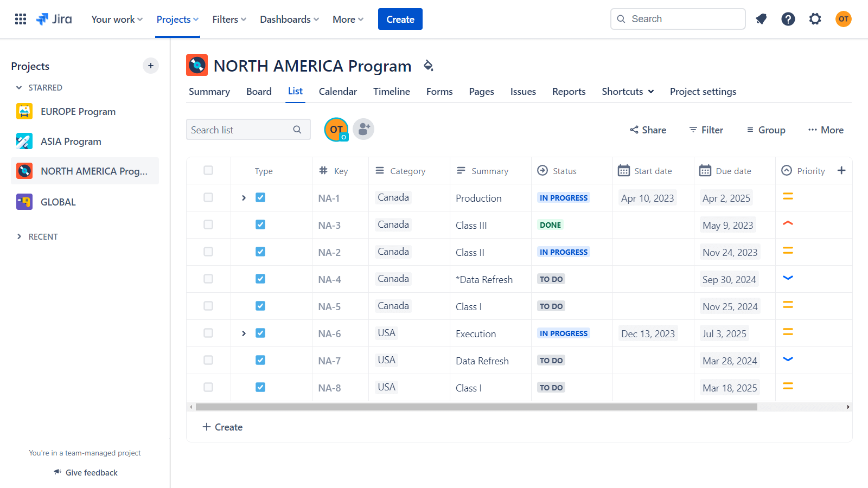Add a new project with the plus icon
Image resolution: width=868 pixels, height=488 pixels.
tap(150, 66)
